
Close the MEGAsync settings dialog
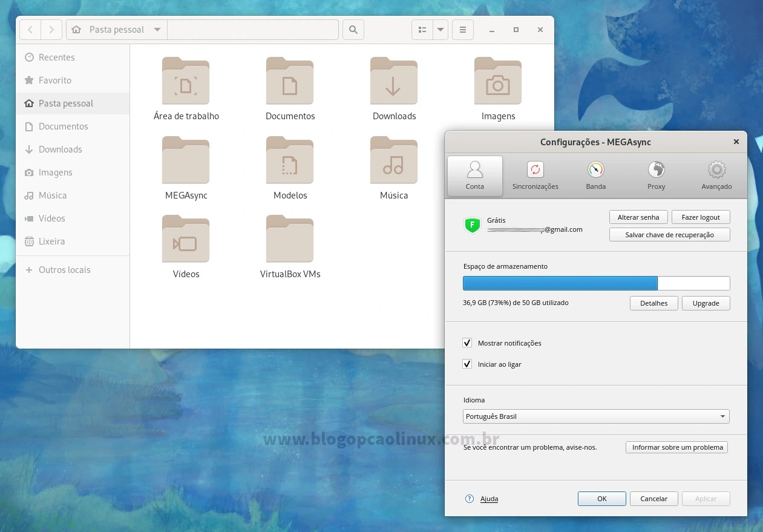click(736, 142)
